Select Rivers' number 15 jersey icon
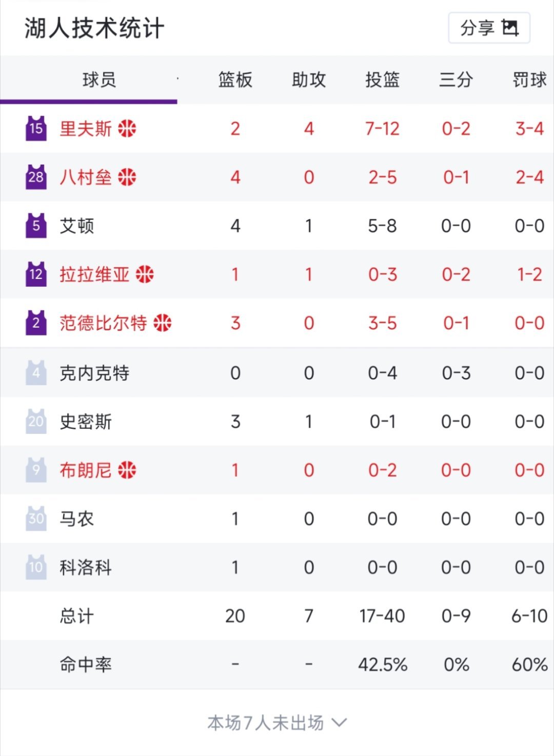Viewport: 554px width, 756px height. pyautogui.click(x=35, y=129)
